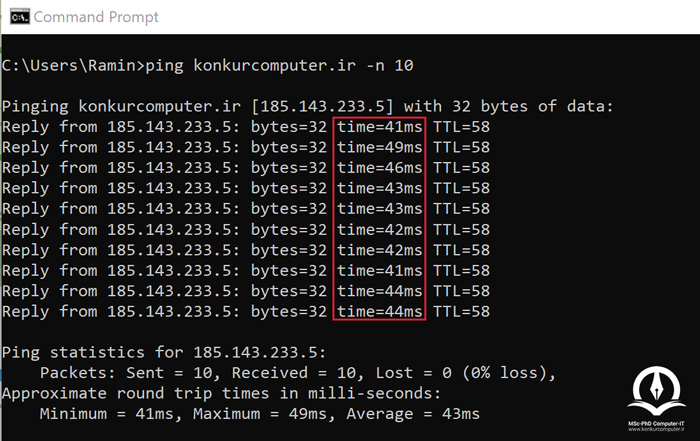700x441 pixels.
Task: Click the C:\Users\Ramin prompt path
Action: pyautogui.click(x=69, y=66)
